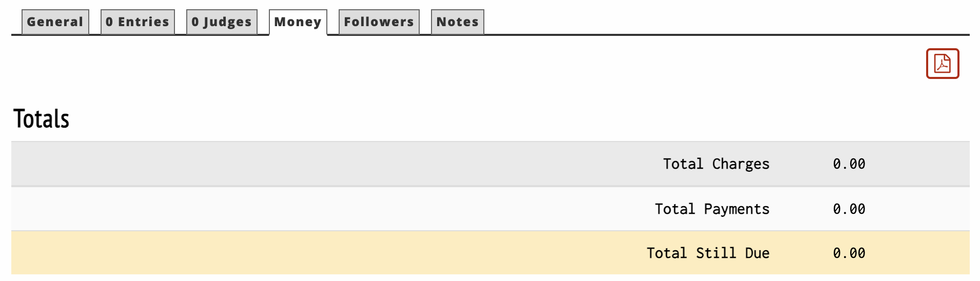This screenshot has height=281, width=980.
Task: Switch to the 0 Entries tab
Action: tap(138, 22)
